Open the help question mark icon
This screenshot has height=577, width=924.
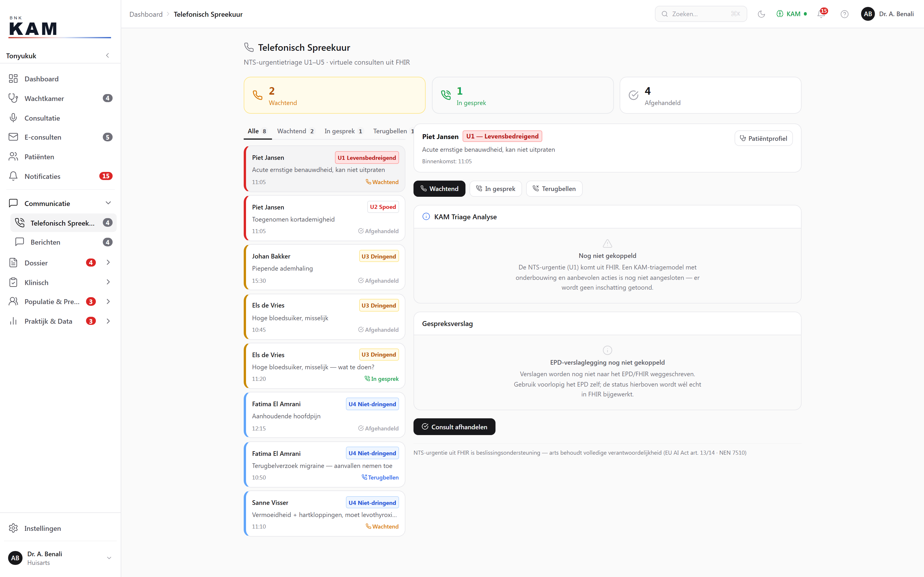coord(845,14)
